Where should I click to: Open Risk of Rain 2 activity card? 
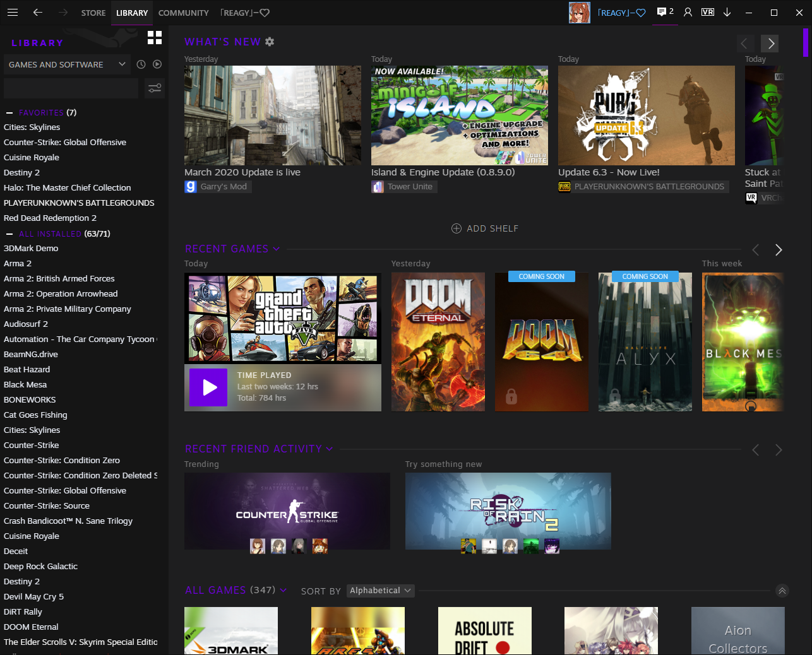tap(508, 512)
